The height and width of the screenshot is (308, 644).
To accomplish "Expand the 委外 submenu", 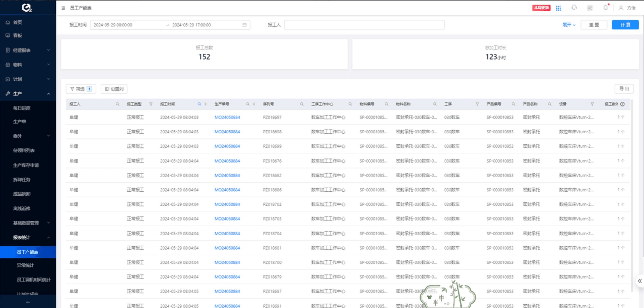I will (28, 136).
